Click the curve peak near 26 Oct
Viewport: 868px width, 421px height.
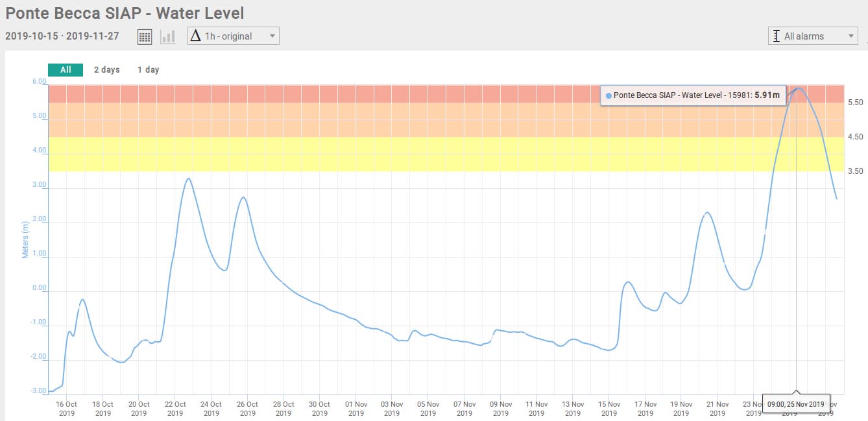(x=243, y=197)
